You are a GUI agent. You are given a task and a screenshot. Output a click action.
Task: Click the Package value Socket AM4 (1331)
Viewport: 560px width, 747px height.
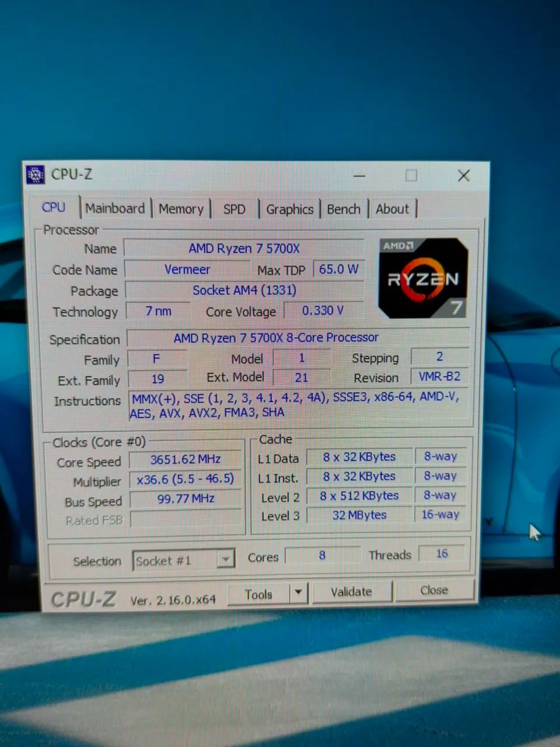[244, 290]
